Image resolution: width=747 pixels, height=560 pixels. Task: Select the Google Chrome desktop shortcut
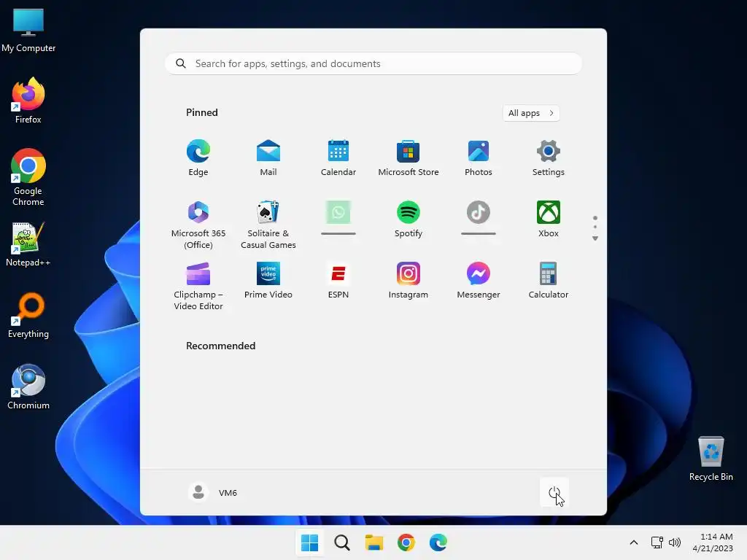(28, 177)
